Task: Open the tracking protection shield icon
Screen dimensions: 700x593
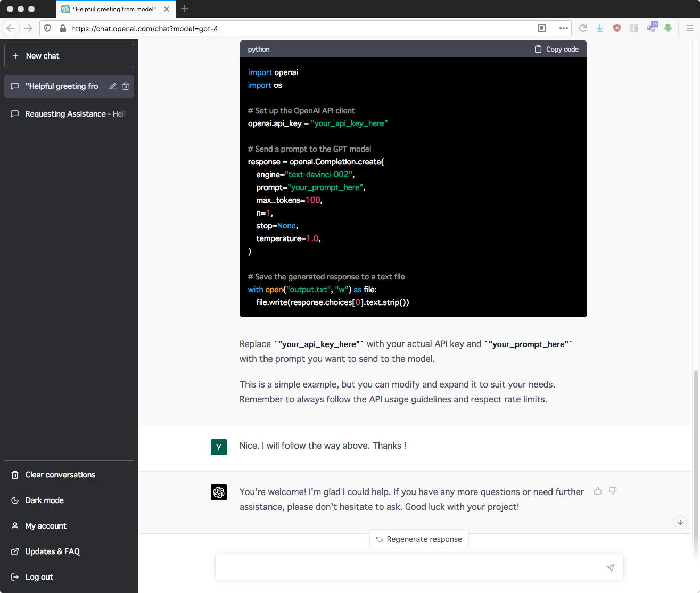Action: [47, 29]
